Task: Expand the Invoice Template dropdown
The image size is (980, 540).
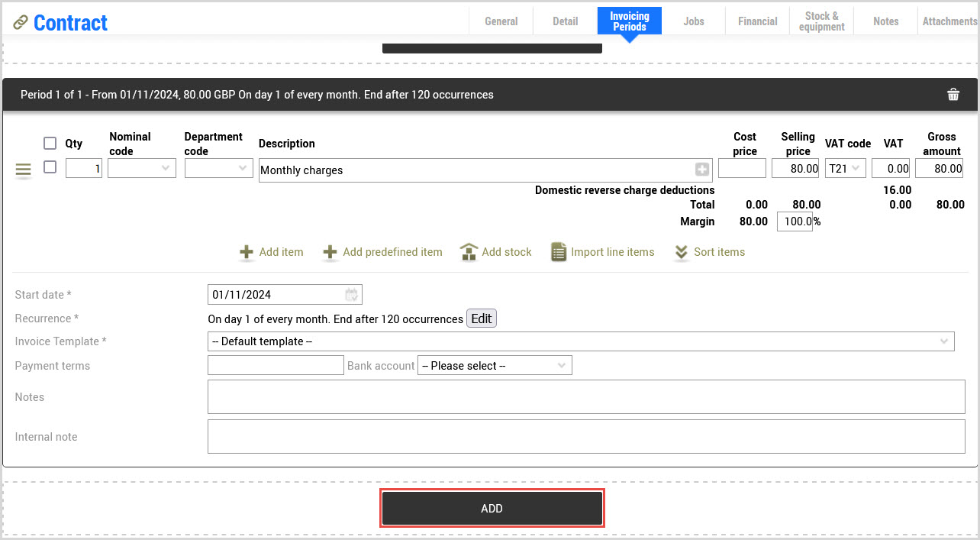Action: [x=581, y=341]
